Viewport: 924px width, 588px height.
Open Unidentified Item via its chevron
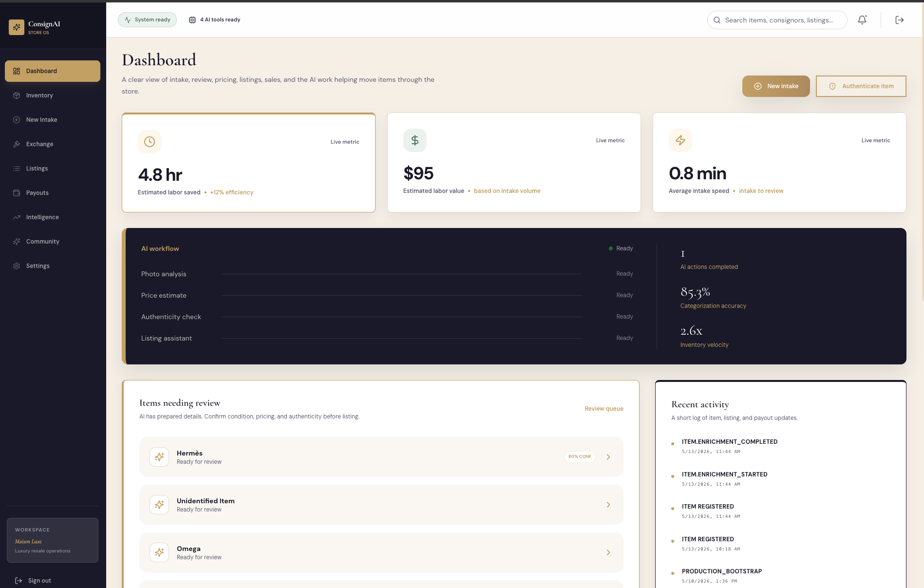608,505
